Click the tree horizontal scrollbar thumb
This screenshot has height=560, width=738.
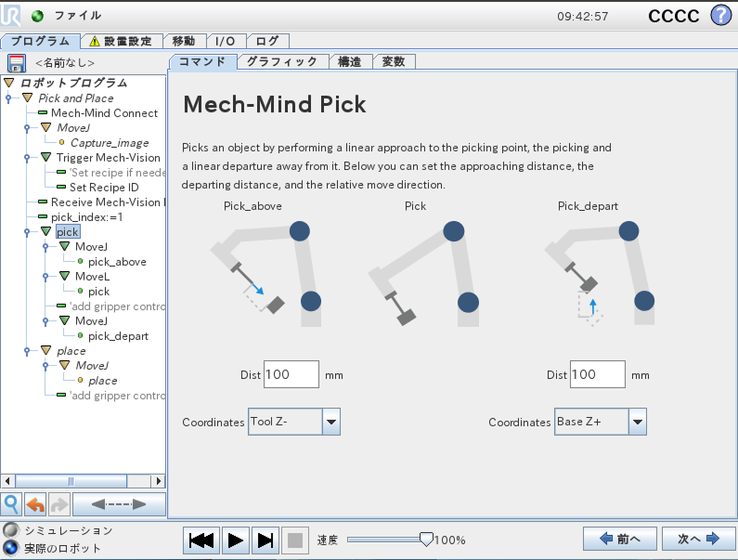(x=71, y=481)
